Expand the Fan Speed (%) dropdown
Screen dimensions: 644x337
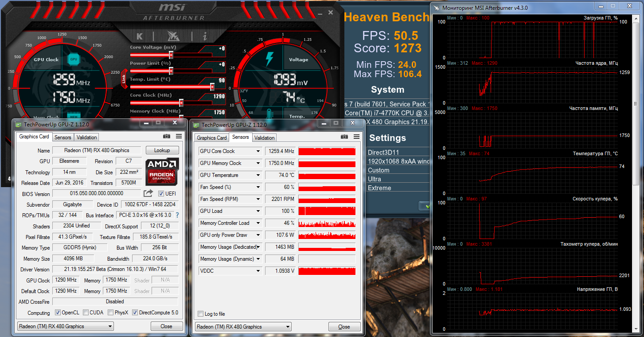tap(258, 187)
